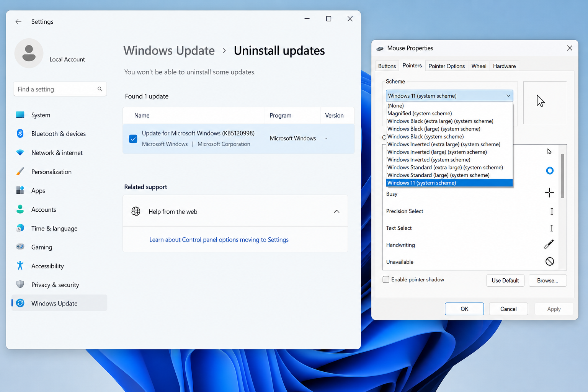Screen dimensions: 588x392
Task: Enable pointer shadow checkbox
Action: pyautogui.click(x=386, y=279)
